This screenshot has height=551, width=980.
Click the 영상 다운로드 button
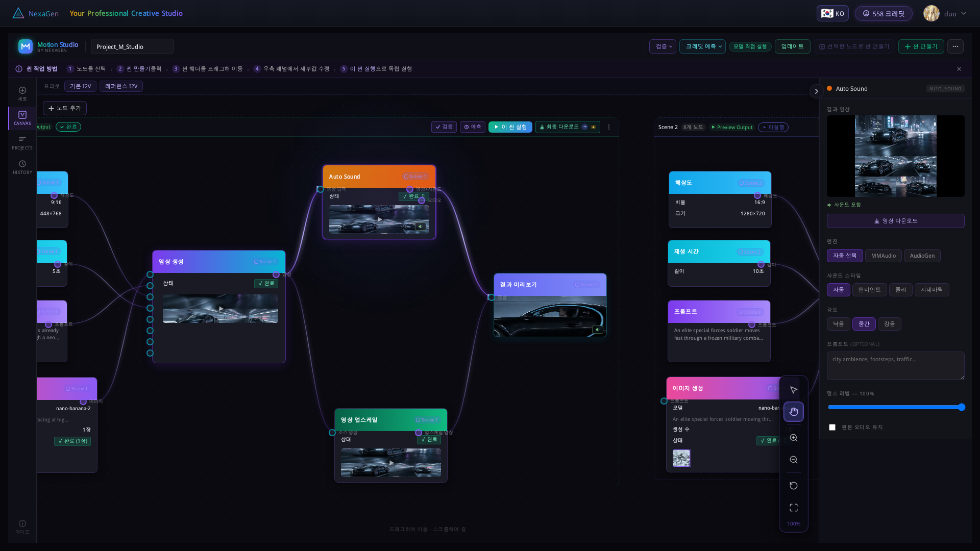[896, 221]
